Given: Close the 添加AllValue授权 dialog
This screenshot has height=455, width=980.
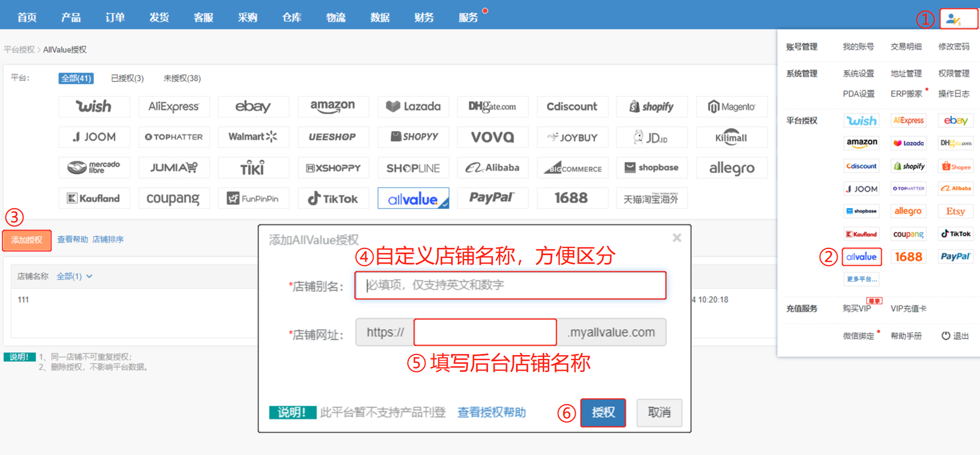Looking at the screenshot, I should pyautogui.click(x=677, y=238).
